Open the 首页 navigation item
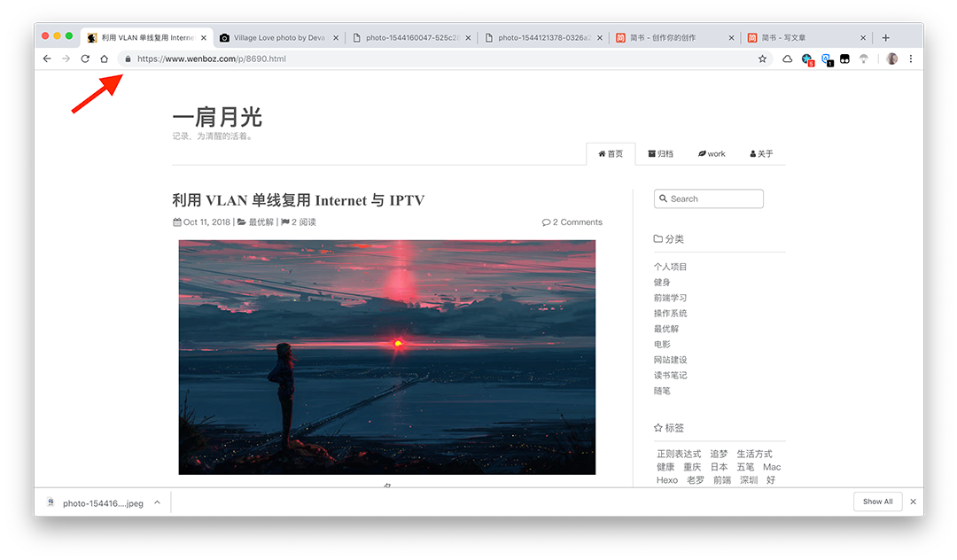 tap(611, 153)
